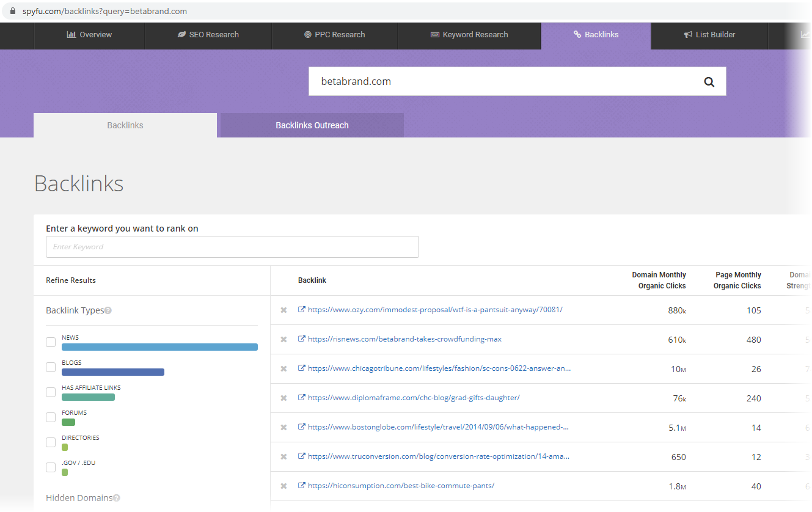Click help icon beside Backlink Types

point(108,310)
